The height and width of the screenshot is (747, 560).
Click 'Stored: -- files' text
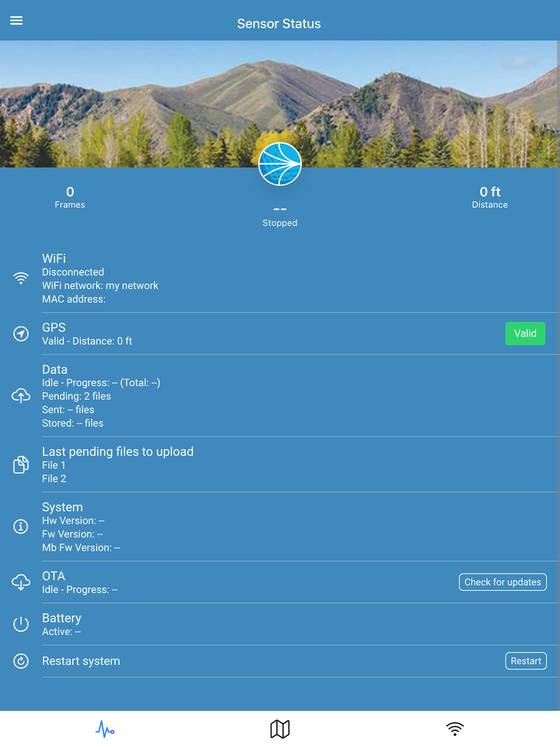pyautogui.click(x=72, y=423)
